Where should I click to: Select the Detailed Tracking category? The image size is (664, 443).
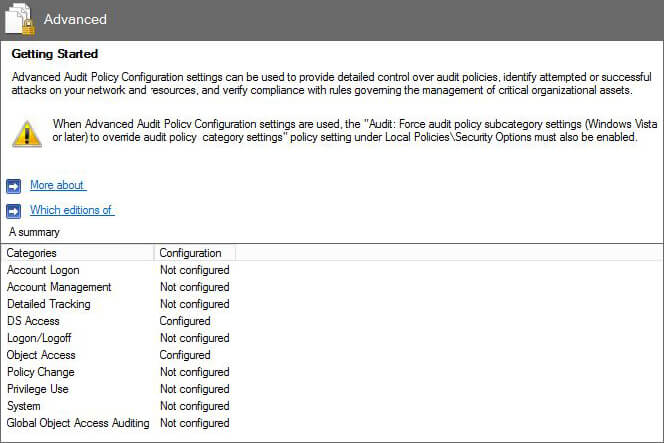pos(49,304)
